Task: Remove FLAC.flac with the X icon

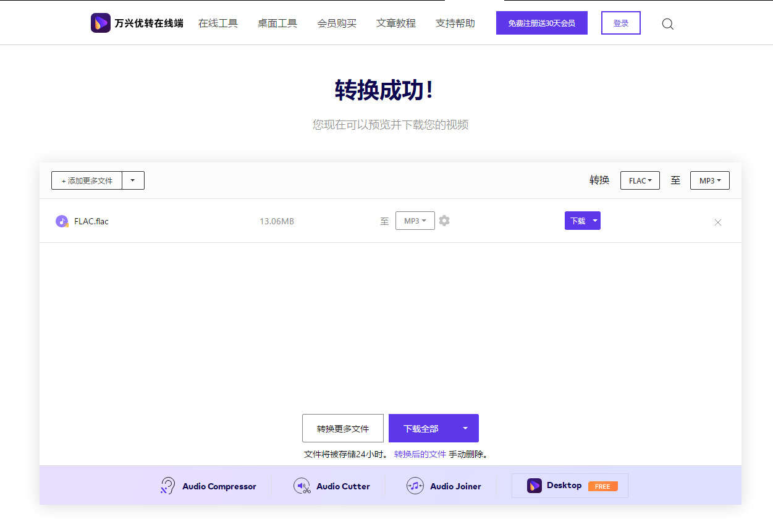Action: tap(718, 222)
